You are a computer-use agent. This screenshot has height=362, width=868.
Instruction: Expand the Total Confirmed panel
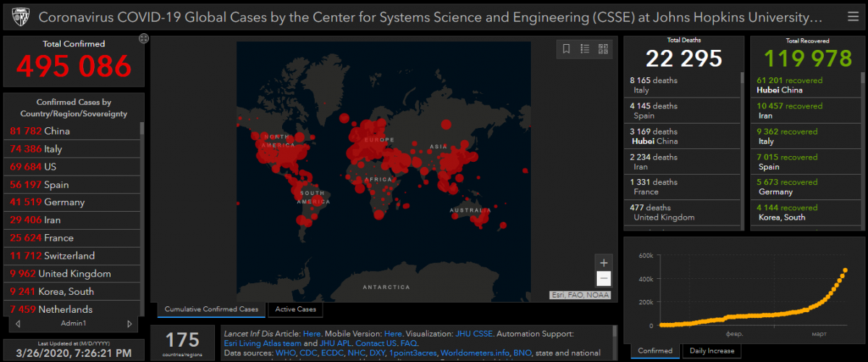click(143, 38)
